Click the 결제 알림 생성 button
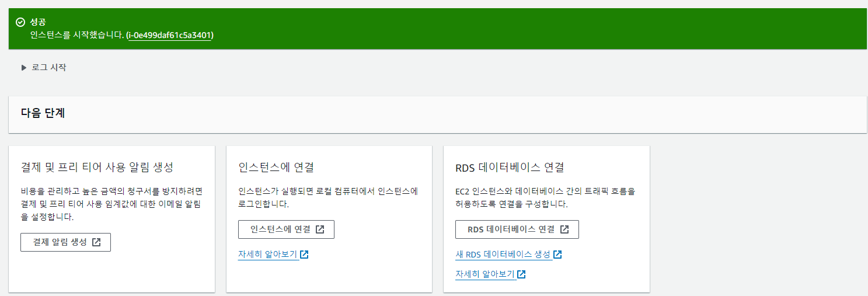Viewport: 868px width, 296px height. pos(65,242)
